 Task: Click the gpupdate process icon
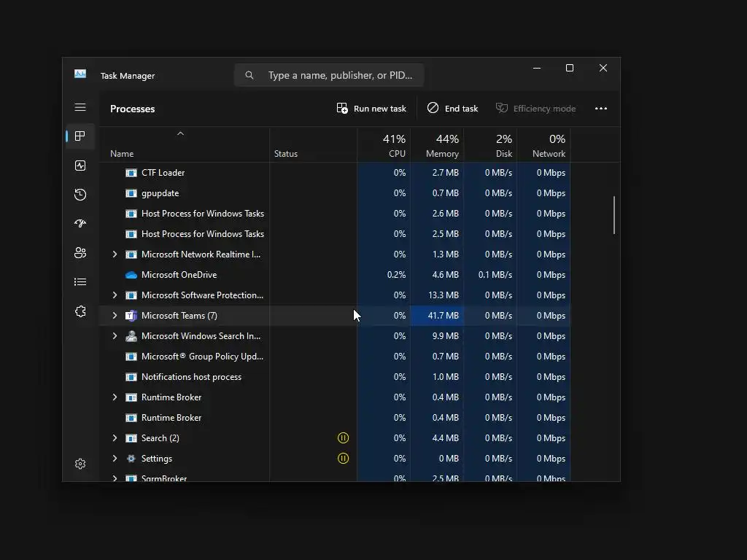(x=131, y=193)
